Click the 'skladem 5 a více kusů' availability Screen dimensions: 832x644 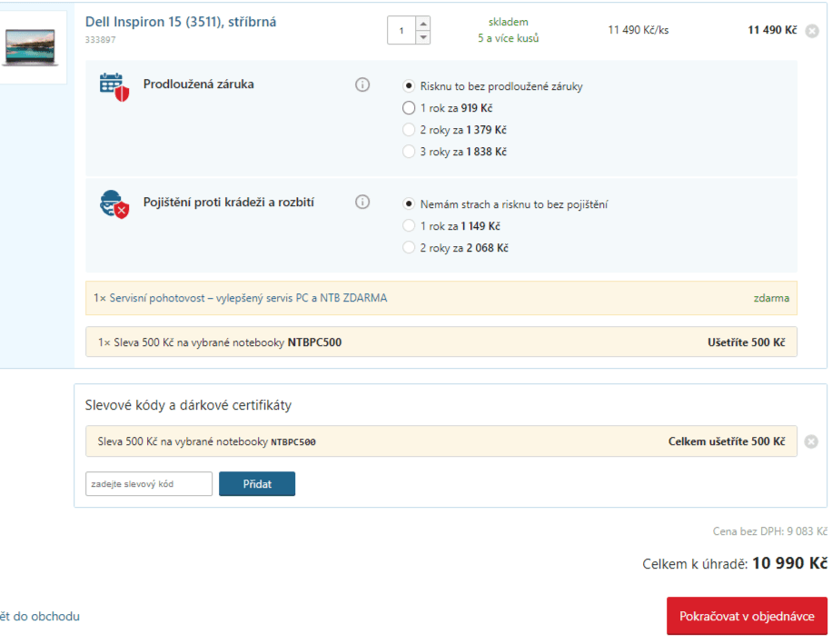(508, 30)
